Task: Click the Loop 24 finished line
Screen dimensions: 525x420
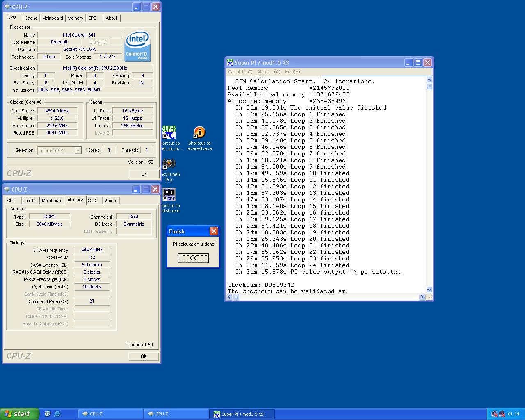Action: point(292,265)
